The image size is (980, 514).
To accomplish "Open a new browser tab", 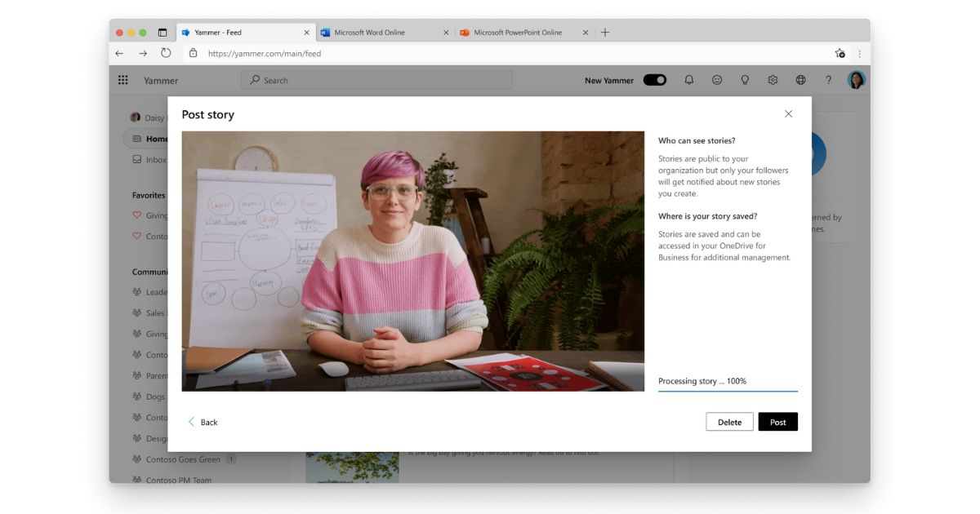I will (x=605, y=33).
